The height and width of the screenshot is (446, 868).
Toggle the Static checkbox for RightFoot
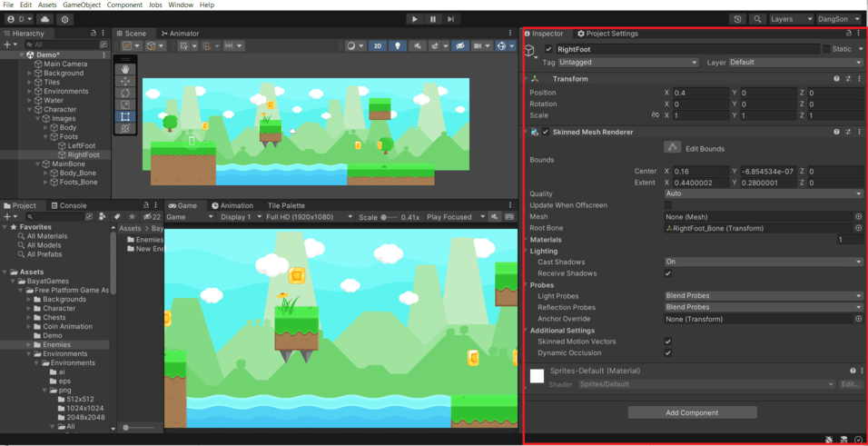(826, 49)
